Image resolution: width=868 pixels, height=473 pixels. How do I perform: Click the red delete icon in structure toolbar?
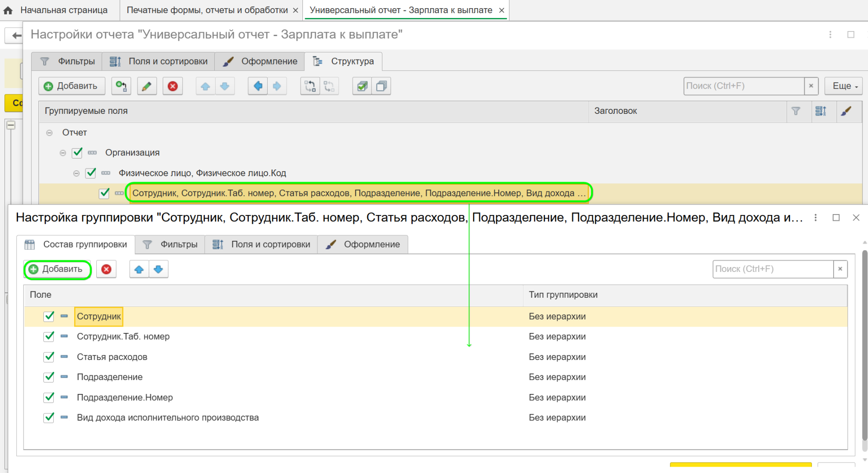[172, 86]
